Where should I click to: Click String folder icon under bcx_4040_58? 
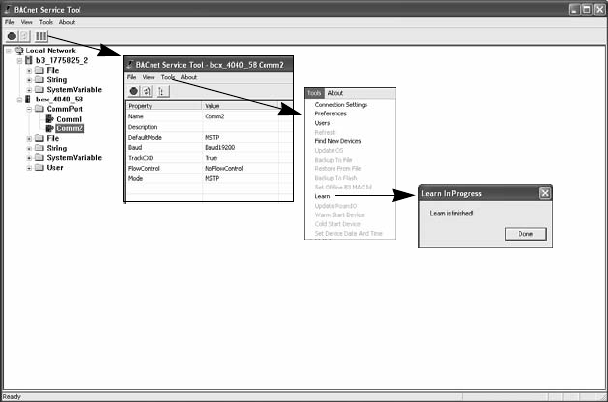pyautogui.click(x=39, y=148)
